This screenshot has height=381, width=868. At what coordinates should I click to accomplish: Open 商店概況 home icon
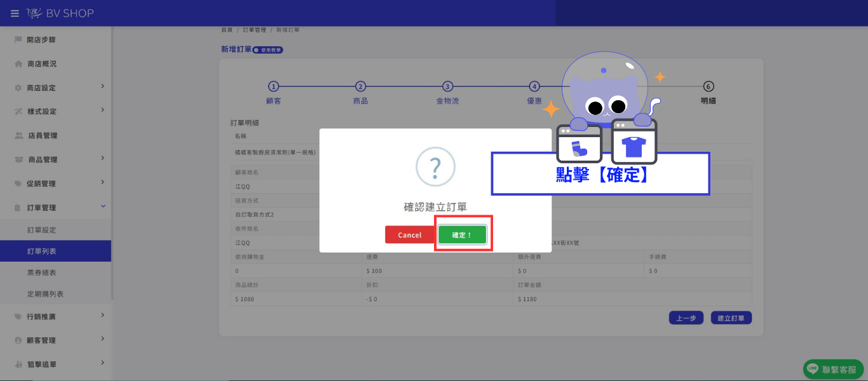click(18, 64)
